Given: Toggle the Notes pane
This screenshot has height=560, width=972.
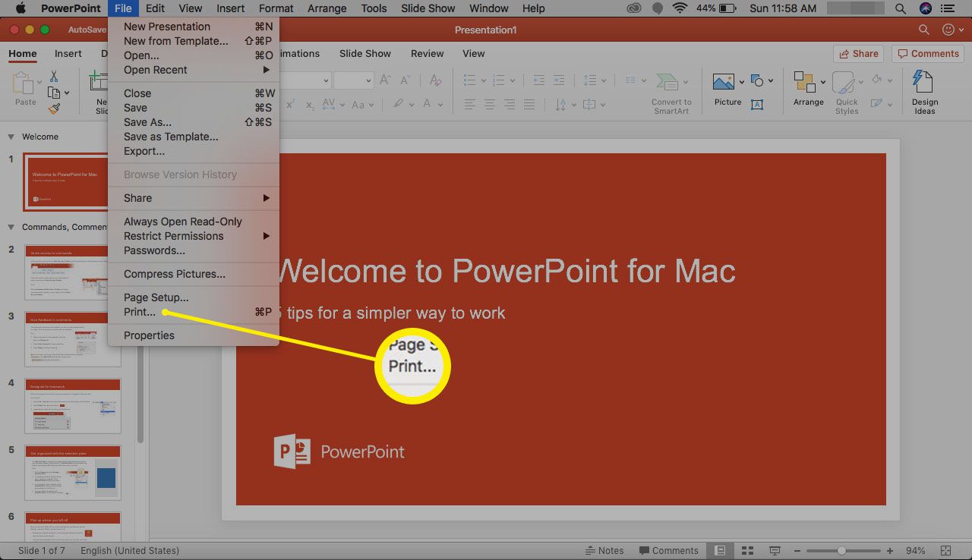Looking at the screenshot, I should click(x=604, y=550).
